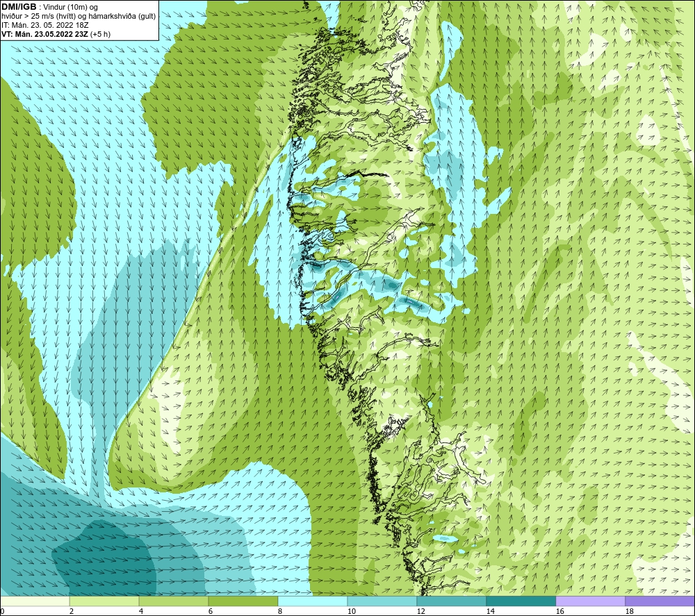Click the '0' scale label

[x=2, y=612]
